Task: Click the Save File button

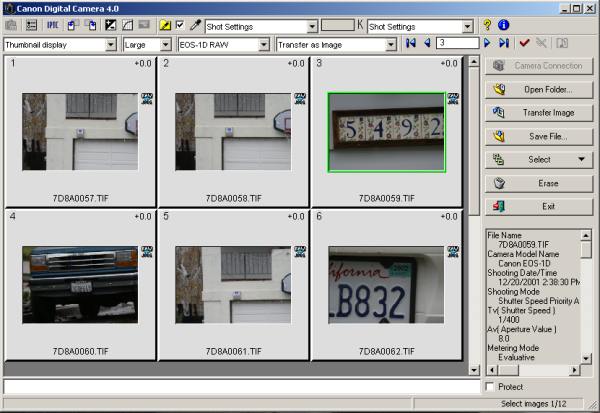Action: coord(539,136)
